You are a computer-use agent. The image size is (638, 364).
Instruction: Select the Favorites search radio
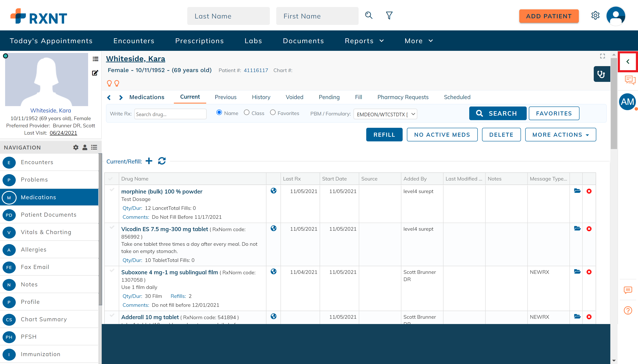tap(273, 112)
